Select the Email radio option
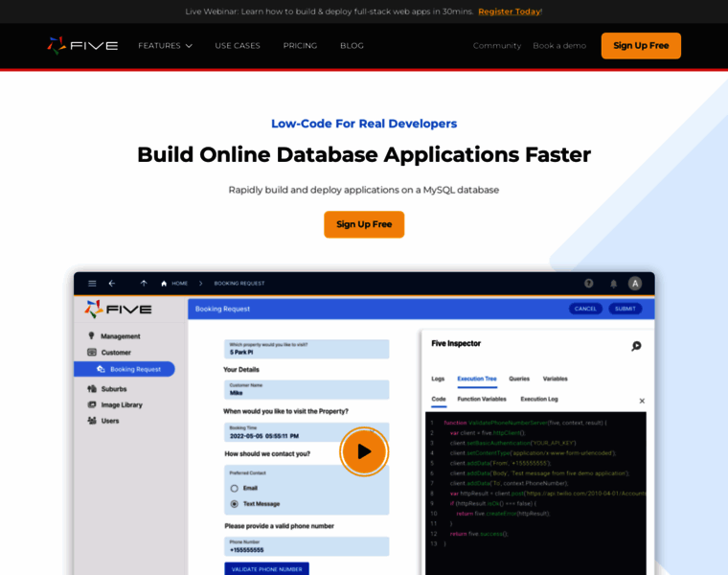The height and width of the screenshot is (575, 728). click(235, 488)
